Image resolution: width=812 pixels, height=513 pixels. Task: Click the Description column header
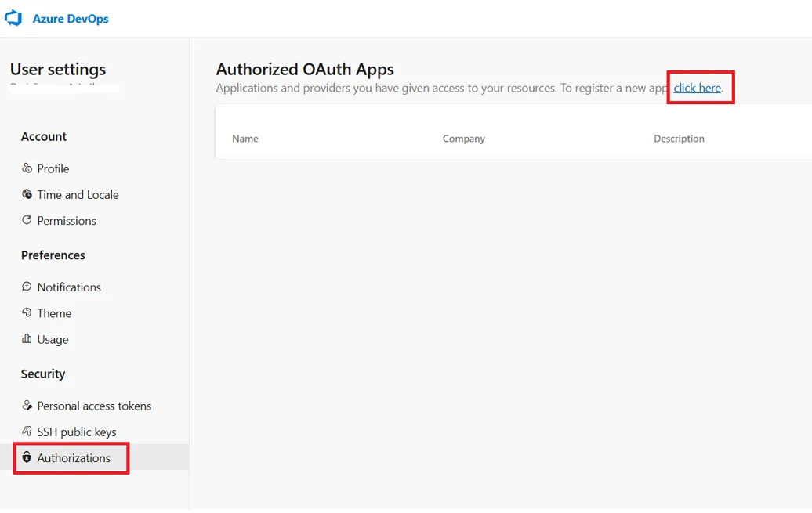point(680,139)
